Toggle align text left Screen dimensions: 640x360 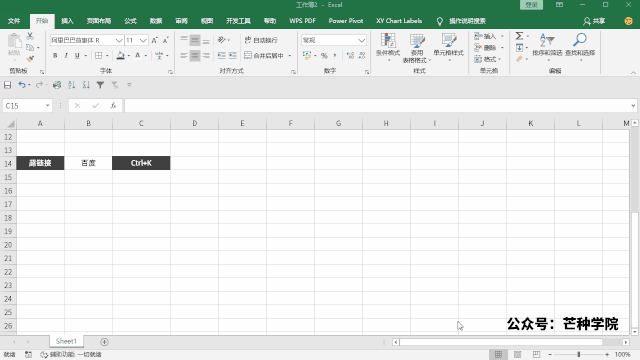tap(184, 56)
